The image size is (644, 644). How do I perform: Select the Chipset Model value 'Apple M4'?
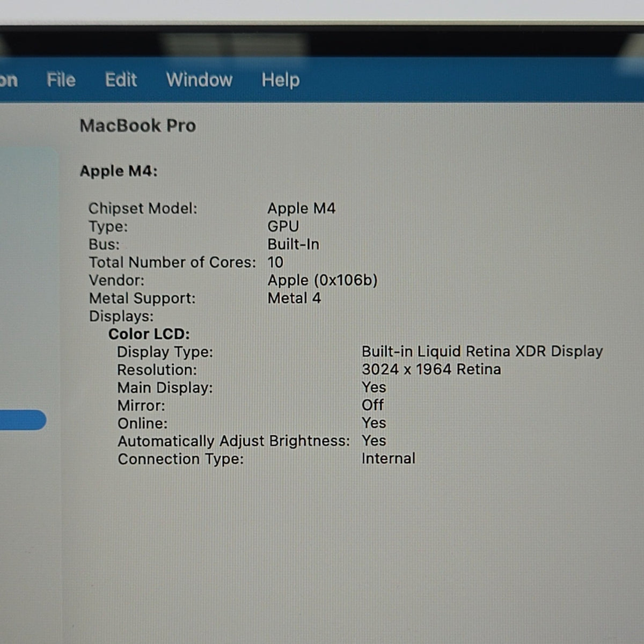pyautogui.click(x=302, y=208)
